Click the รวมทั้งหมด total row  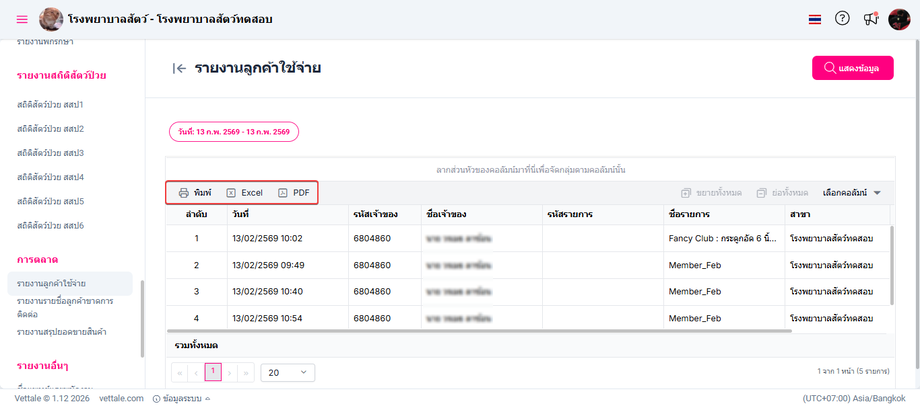530,345
